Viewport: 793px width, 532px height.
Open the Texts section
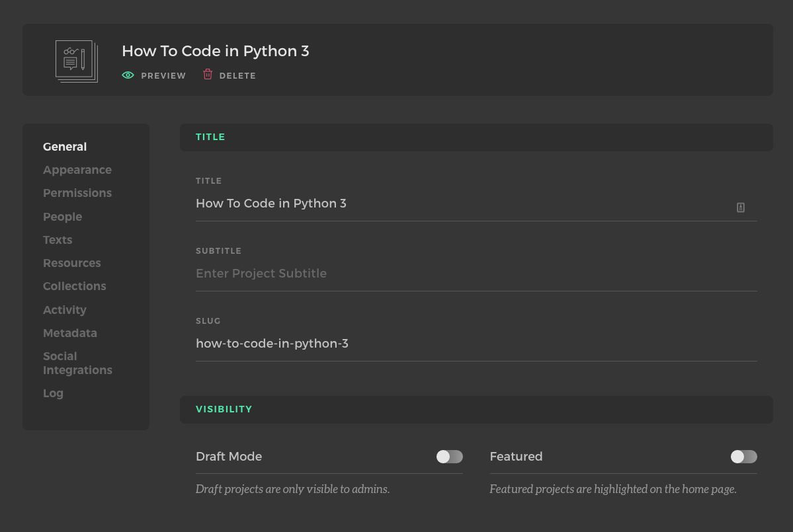point(58,240)
